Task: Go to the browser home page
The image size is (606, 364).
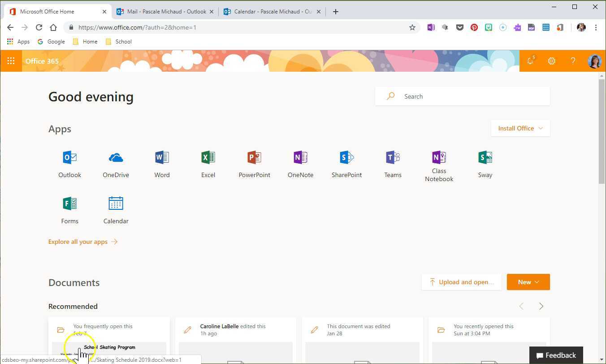Action: point(53,27)
